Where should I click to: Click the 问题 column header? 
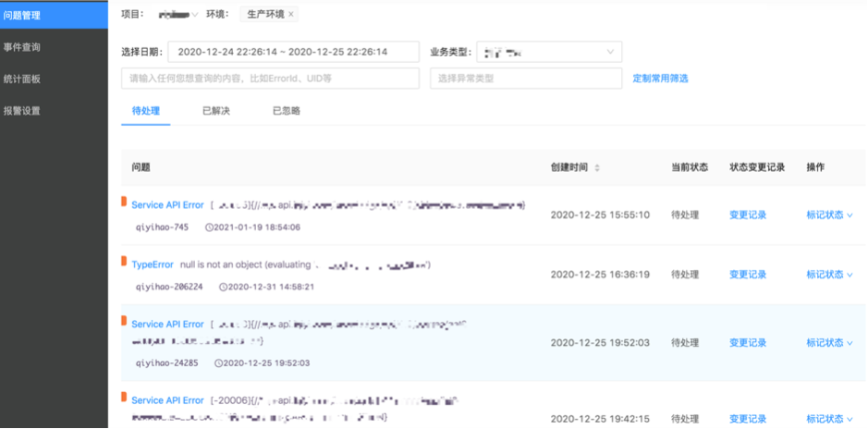141,167
